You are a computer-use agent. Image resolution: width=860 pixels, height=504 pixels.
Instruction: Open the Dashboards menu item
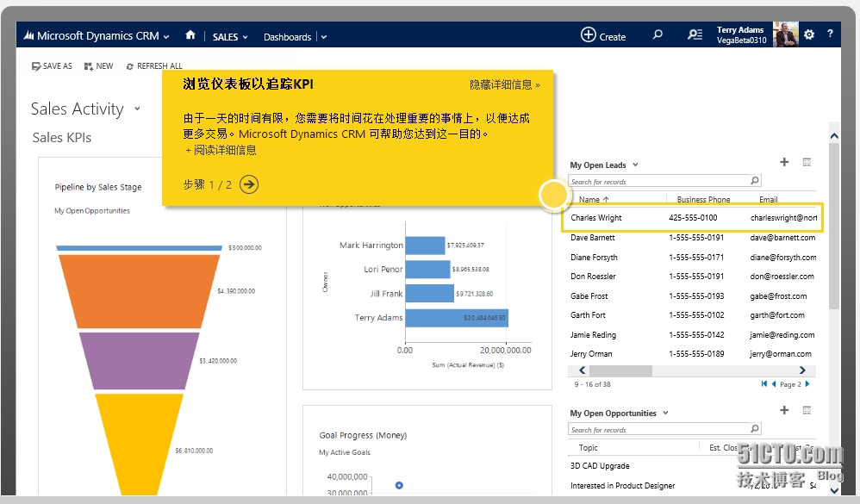(x=288, y=37)
